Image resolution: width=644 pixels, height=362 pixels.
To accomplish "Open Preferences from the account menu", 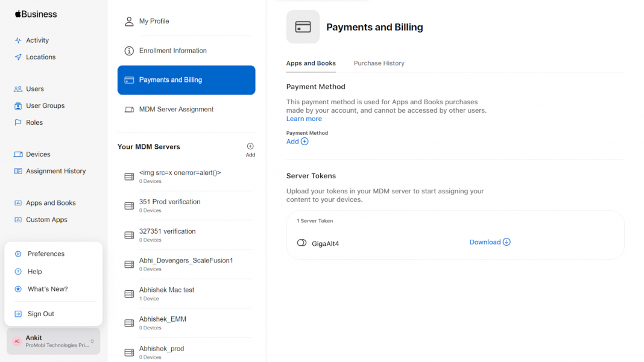I will [x=46, y=254].
